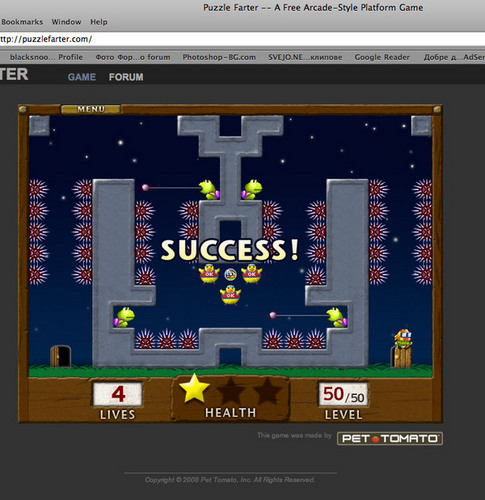
Task: Click the SUCCESS! banner text
Action: pos(230,250)
